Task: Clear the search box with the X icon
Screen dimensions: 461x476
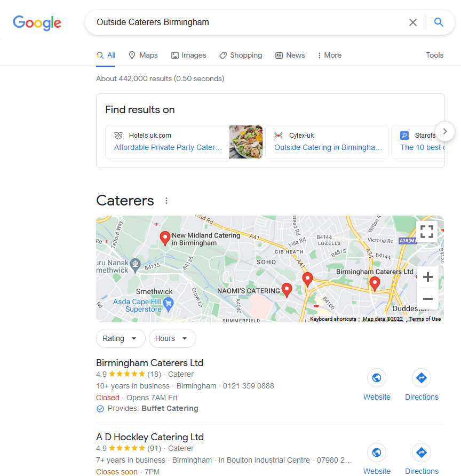Action: [x=413, y=22]
